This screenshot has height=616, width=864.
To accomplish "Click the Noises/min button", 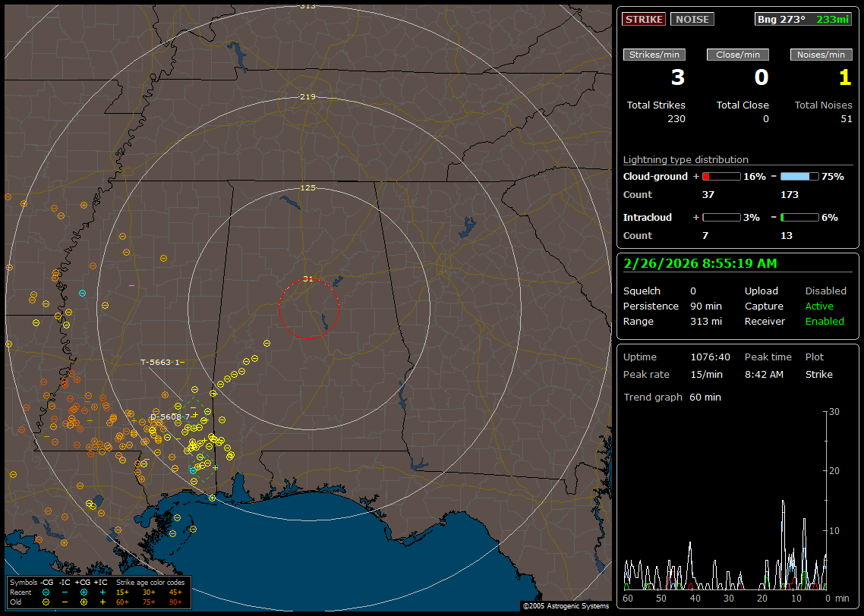I will pos(821,55).
